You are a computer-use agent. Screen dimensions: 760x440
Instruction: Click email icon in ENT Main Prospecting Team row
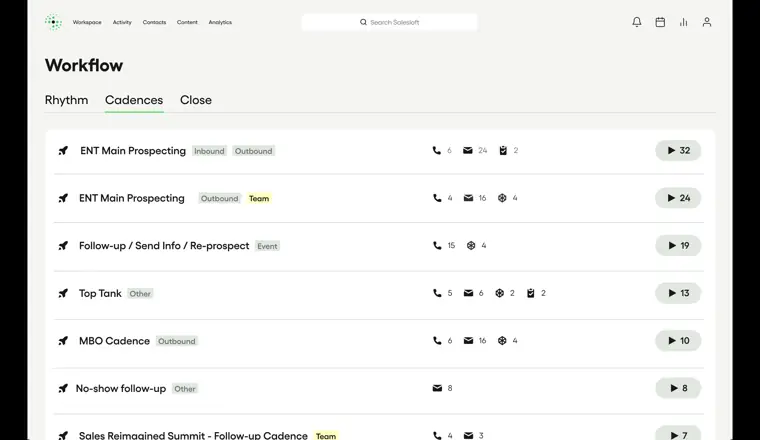(x=468, y=198)
